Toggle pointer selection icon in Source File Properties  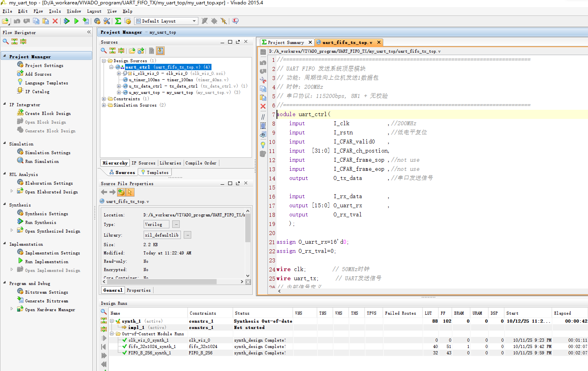(x=130, y=192)
